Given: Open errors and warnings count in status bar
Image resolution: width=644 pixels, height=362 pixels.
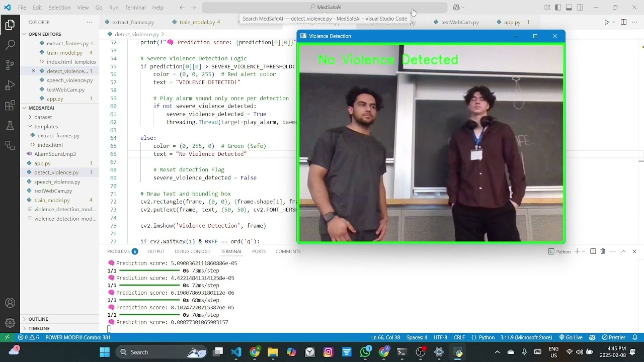Looking at the screenshot, I should click(x=28, y=337).
